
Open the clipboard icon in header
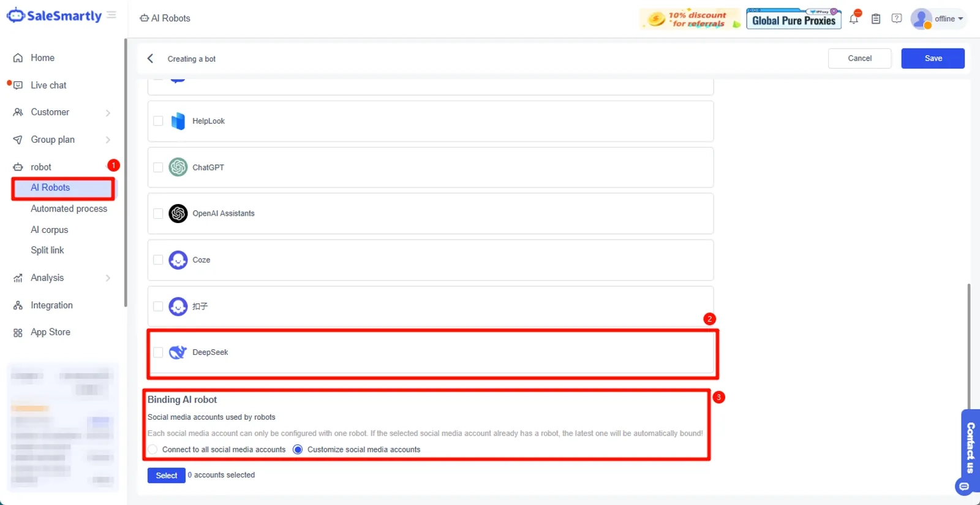(876, 19)
